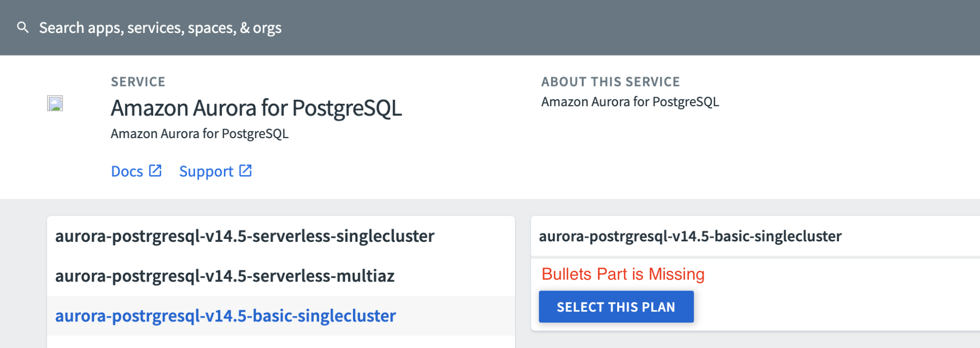980x348 pixels.
Task: Click the basic-singlecluster heading in the plan details
Action: point(690,236)
